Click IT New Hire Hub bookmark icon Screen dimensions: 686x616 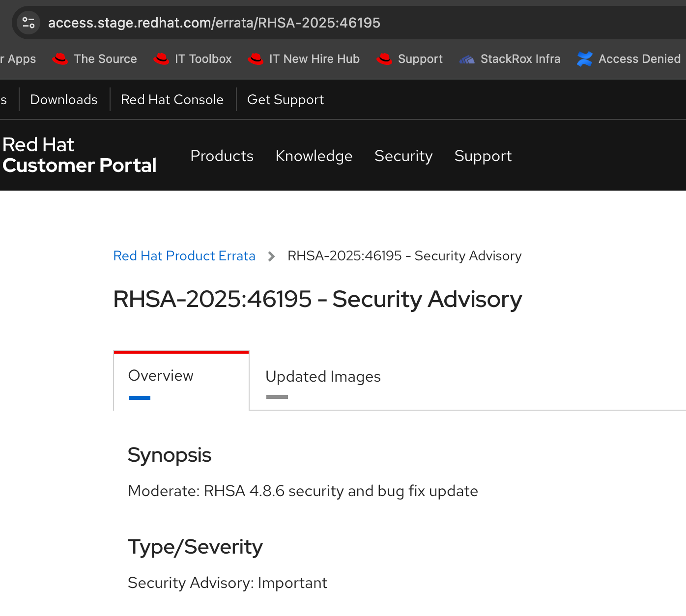tap(256, 59)
